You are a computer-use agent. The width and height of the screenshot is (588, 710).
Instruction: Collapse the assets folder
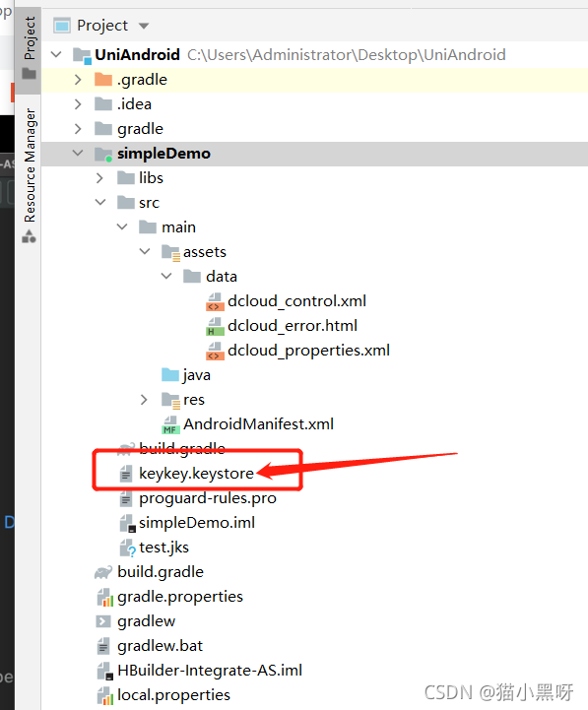pos(145,251)
